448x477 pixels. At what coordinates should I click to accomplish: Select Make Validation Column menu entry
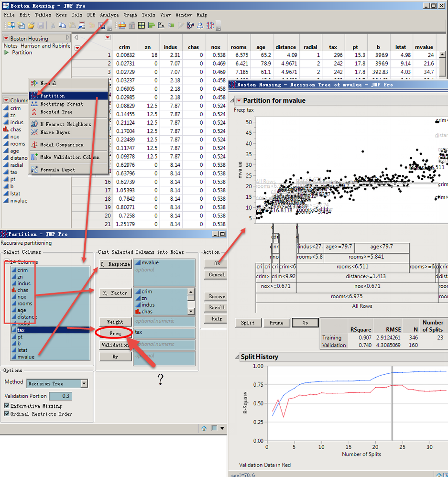point(68,157)
